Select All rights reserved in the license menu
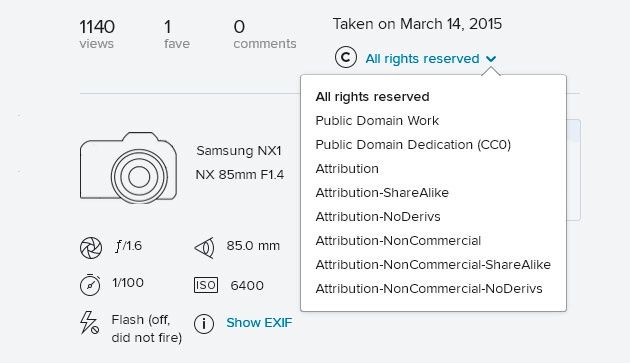 pos(372,97)
